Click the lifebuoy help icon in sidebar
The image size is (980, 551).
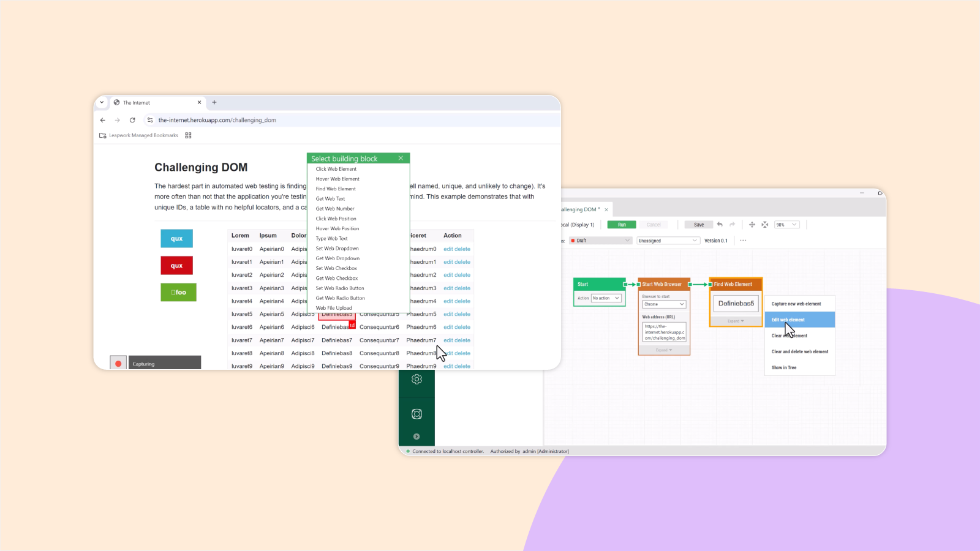tap(417, 414)
